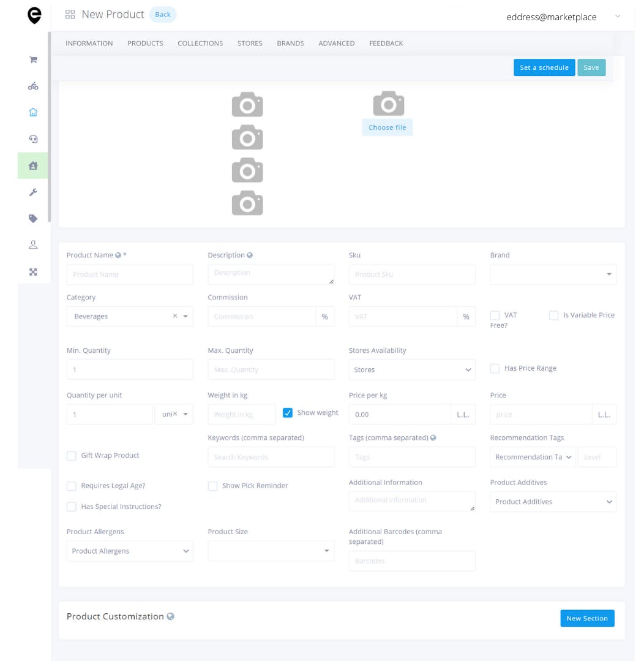Expand the Category dropdown arrow
The height and width of the screenshot is (661, 644).
(185, 316)
